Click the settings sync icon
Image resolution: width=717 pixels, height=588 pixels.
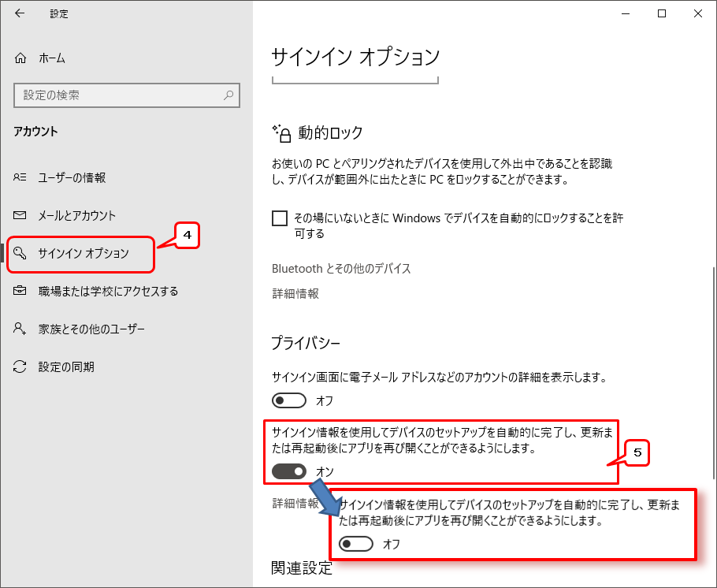[21, 367]
